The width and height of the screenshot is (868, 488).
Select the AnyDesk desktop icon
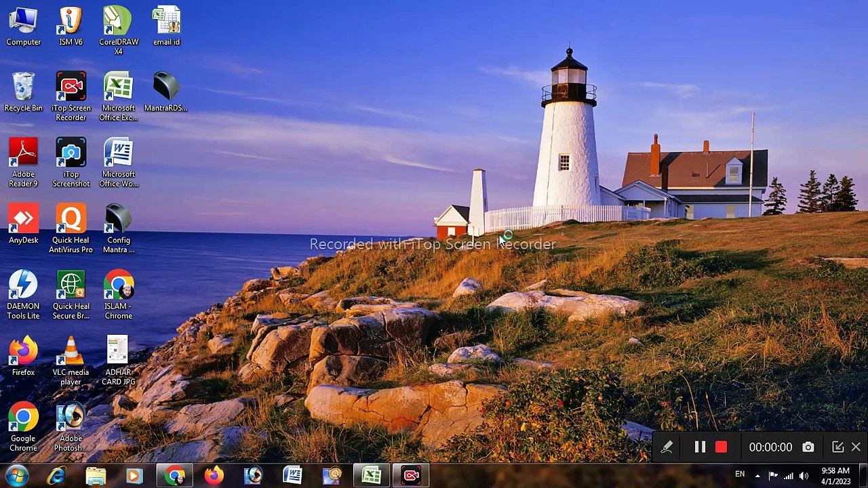click(23, 224)
